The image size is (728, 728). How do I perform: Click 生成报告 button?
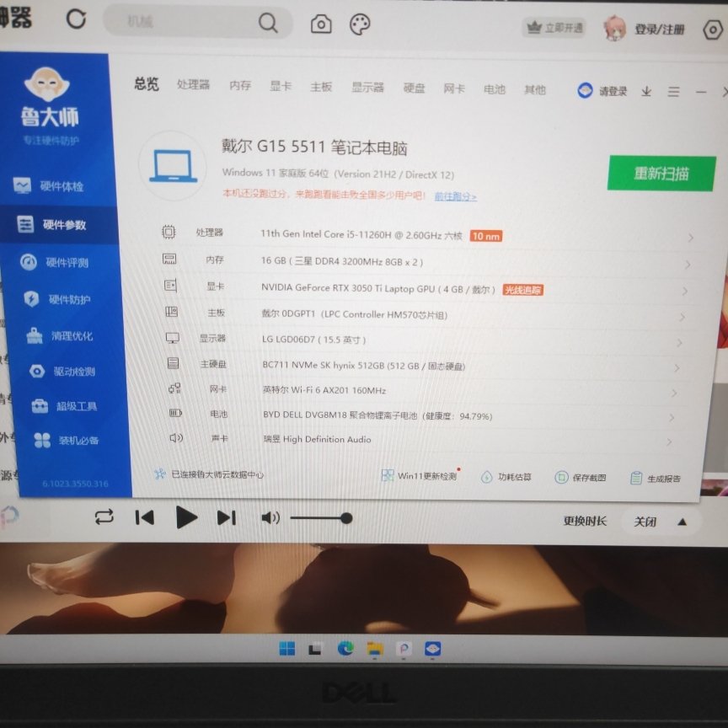coord(656,479)
